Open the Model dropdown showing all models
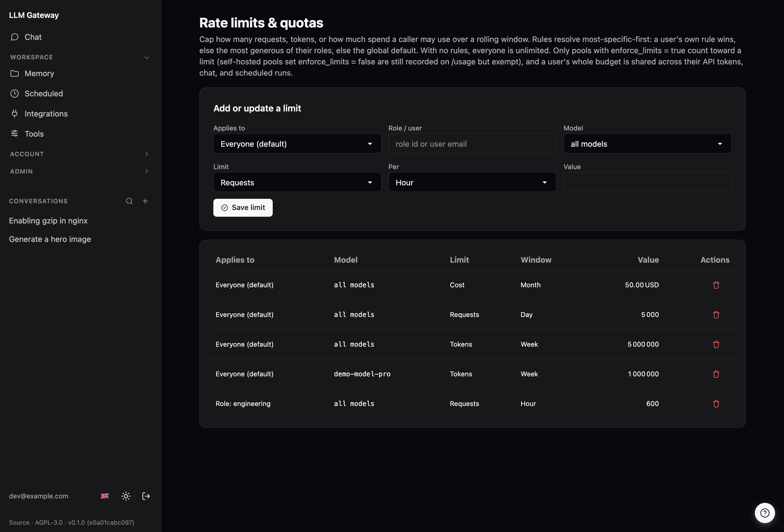 (x=647, y=144)
